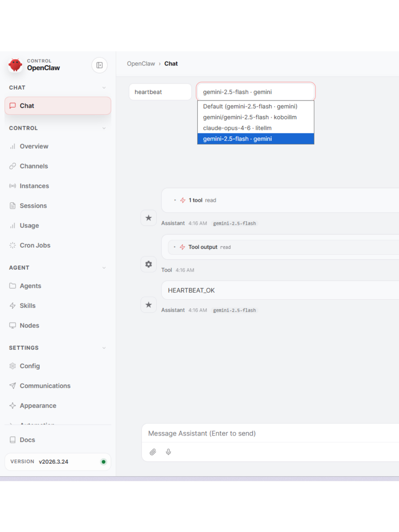The height and width of the screenshot is (532, 399).
Task: Click the lightning icon in the 1 tool read row
Action: (183, 200)
